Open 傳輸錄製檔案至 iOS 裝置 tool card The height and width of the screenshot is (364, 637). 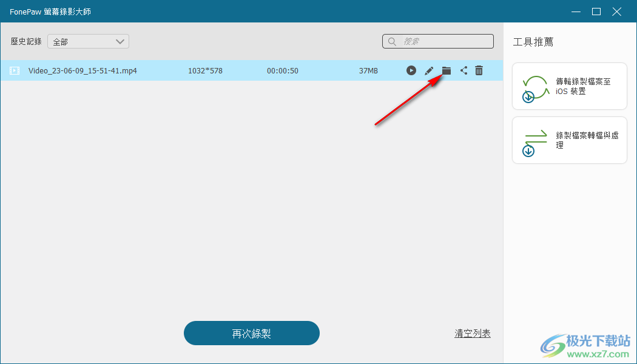point(570,86)
